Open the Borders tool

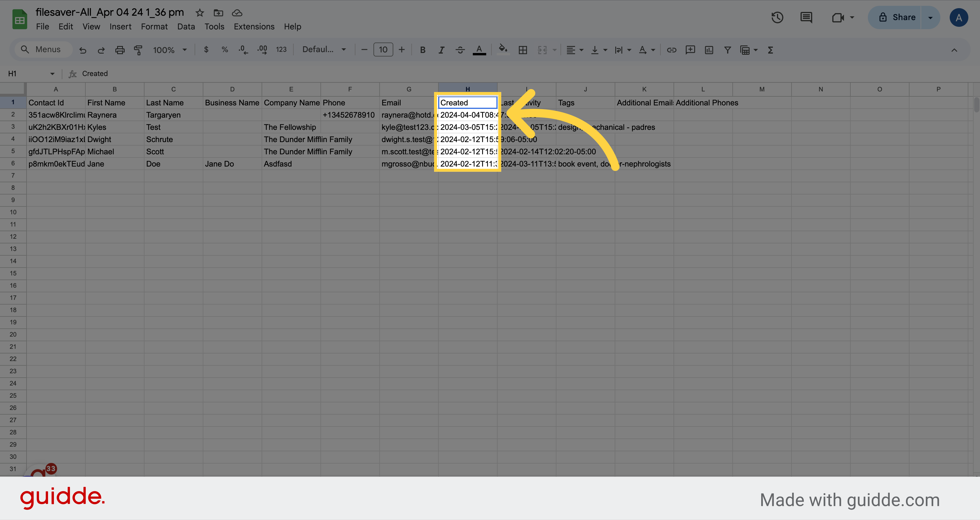click(x=523, y=50)
